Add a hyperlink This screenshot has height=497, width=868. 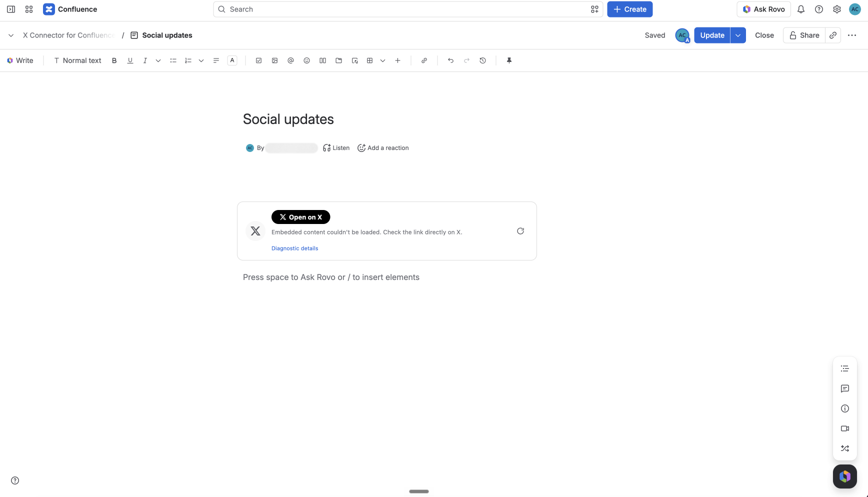click(x=424, y=60)
